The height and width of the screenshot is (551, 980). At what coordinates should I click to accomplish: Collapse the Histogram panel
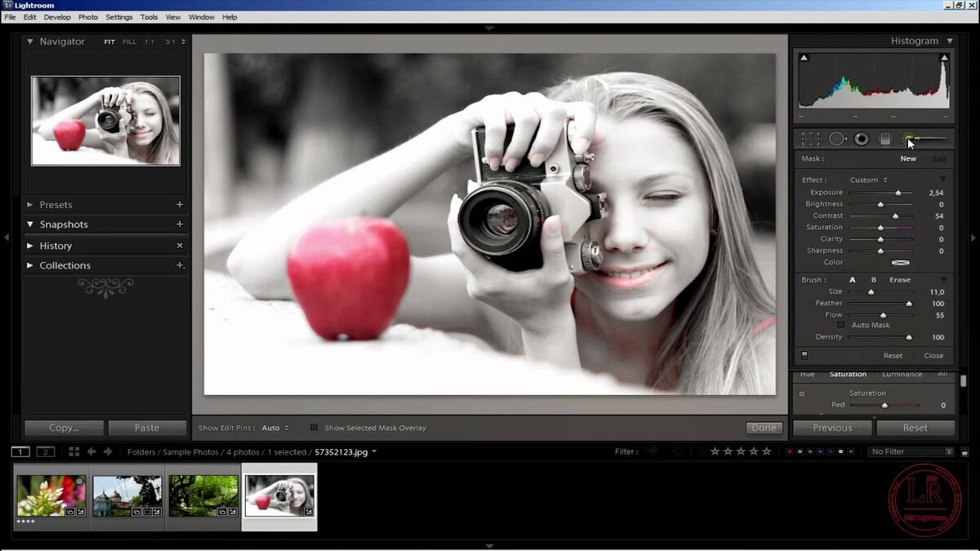click(950, 41)
